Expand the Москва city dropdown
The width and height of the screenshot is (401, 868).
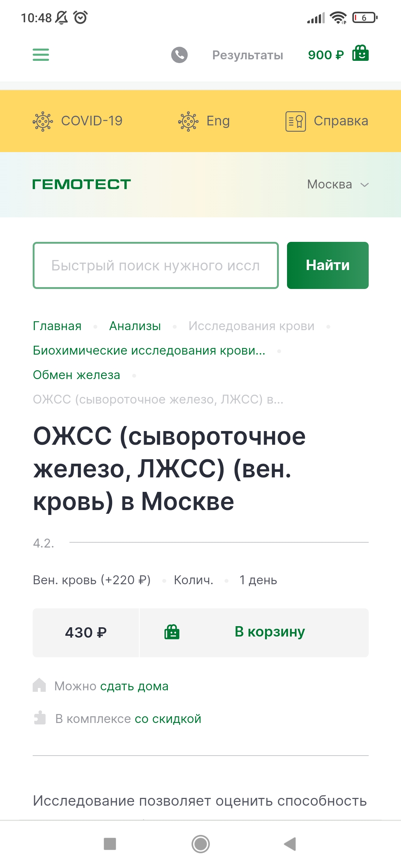(337, 184)
